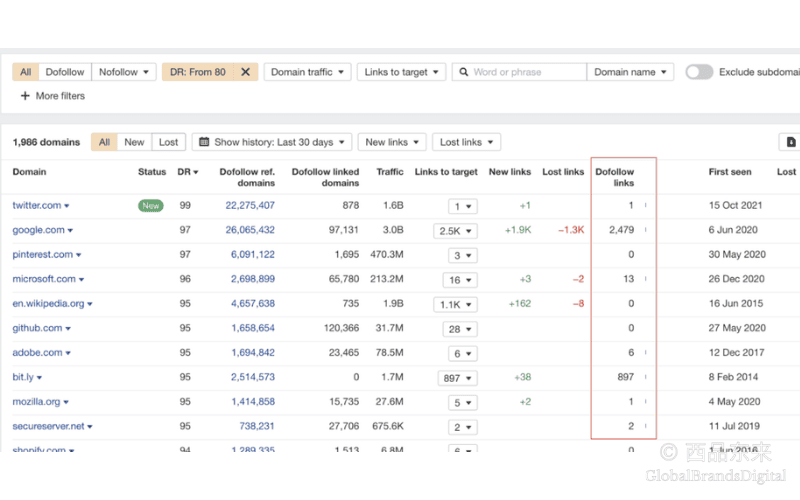
Task: Click adobe.com ref domains 1,694,842
Action: coord(253,352)
